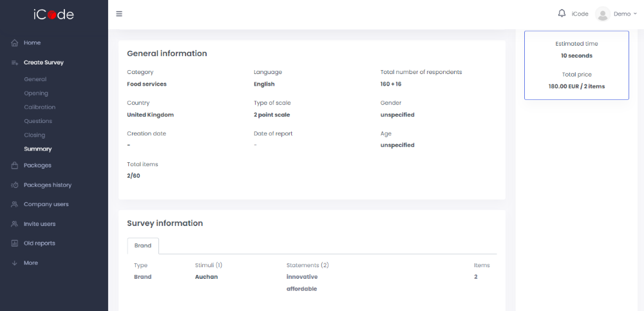Open the Opening survey step
644x311 pixels.
click(x=36, y=93)
